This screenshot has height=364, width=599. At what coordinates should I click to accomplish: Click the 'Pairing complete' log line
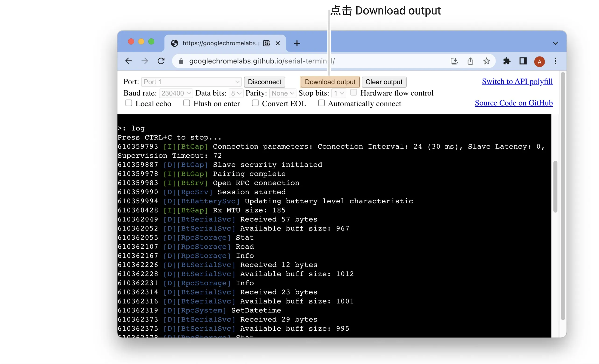click(202, 174)
